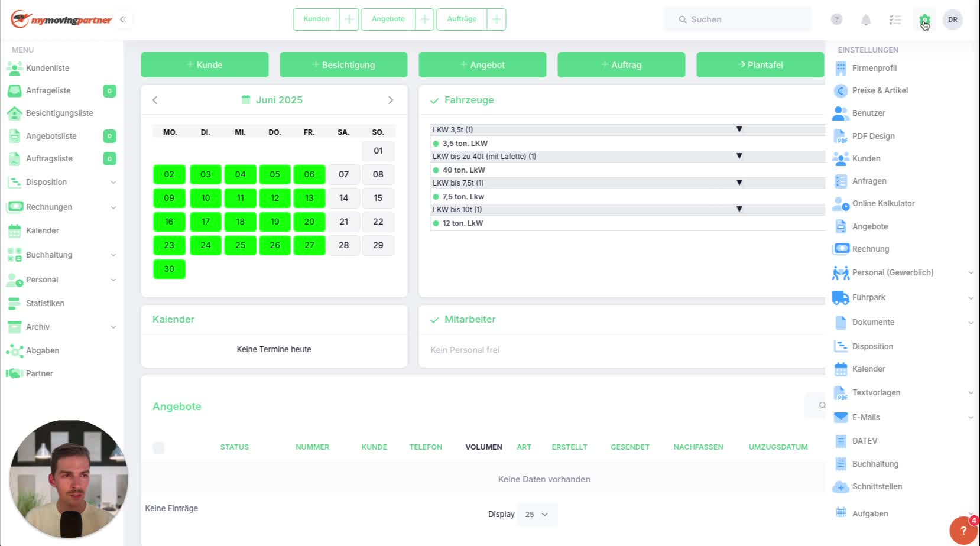The width and height of the screenshot is (980, 546).
Task: Click the Besichtigungsliste house icon
Action: click(x=15, y=113)
